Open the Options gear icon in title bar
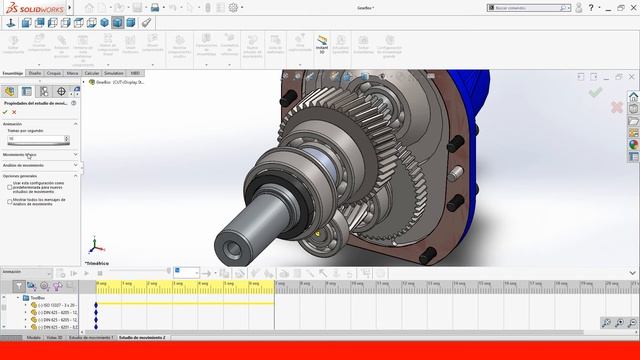 coord(233,7)
